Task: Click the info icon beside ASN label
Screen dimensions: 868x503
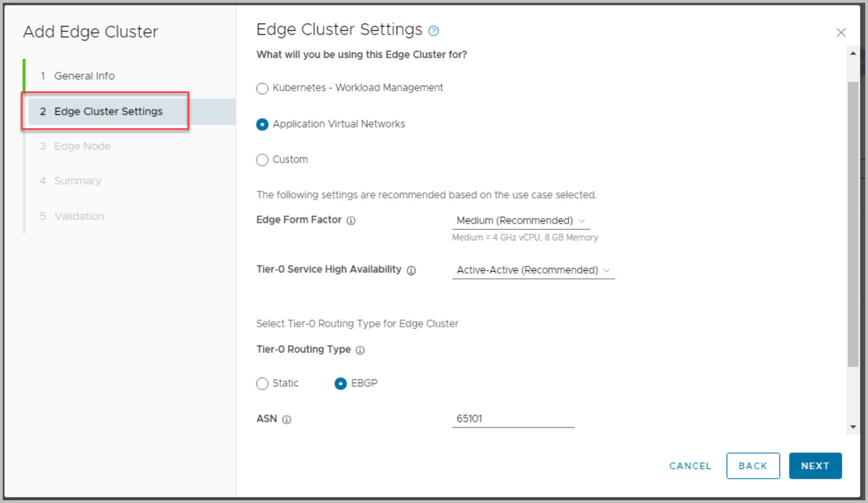Action: coord(287,419)
